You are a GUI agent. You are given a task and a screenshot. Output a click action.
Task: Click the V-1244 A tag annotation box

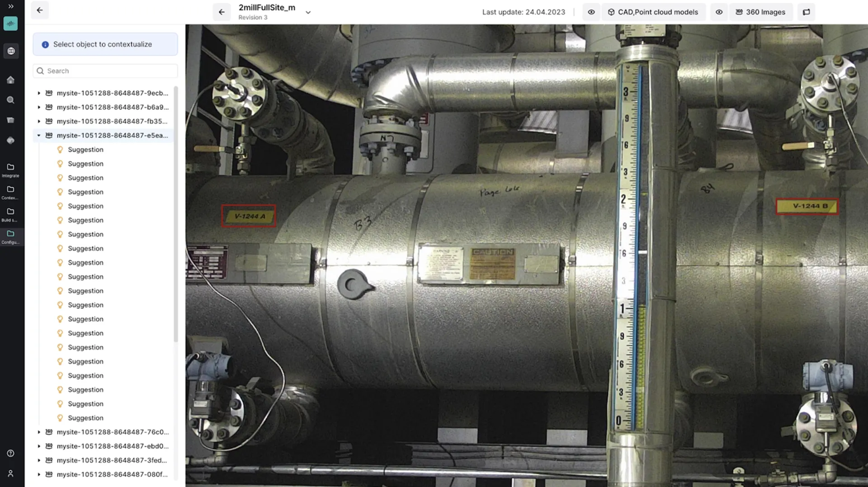[x=249, y=216]
